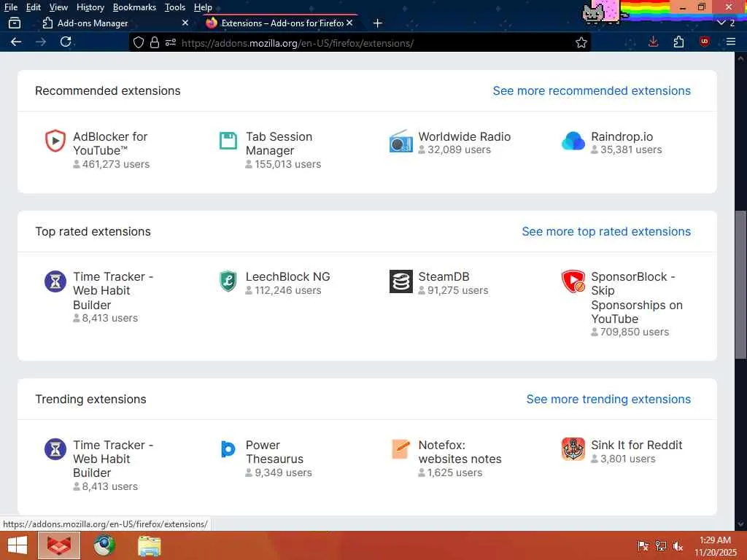Click the vertical scrollbar thumb

pos(741,284)
